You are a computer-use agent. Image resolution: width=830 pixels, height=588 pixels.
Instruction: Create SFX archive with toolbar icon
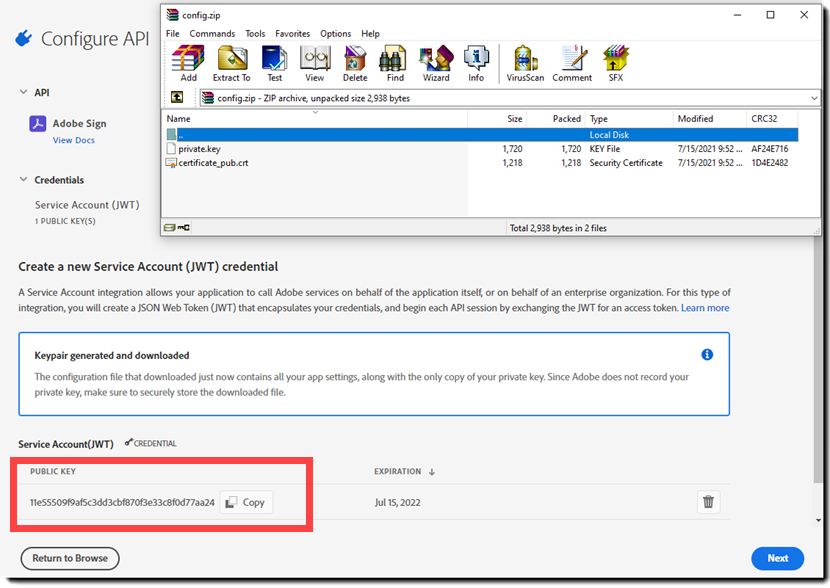616,64
